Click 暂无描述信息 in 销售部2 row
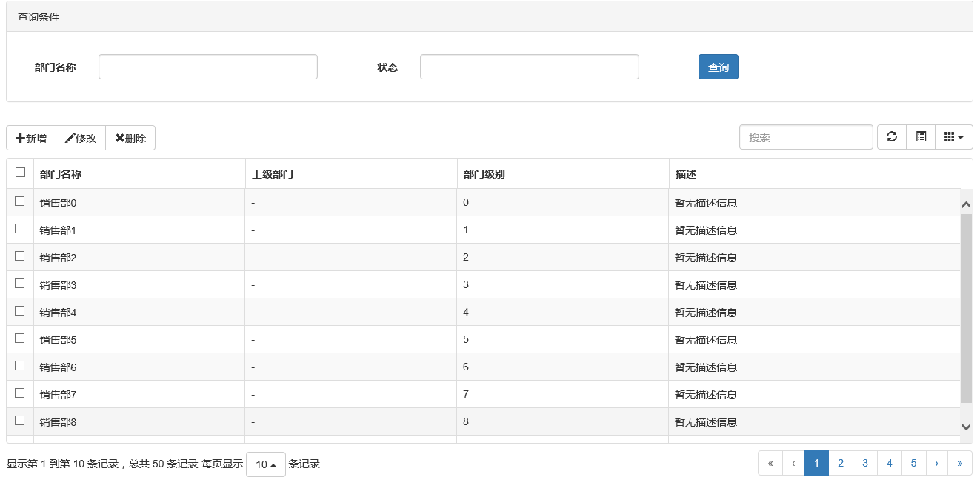This screenshot has width=980, height=477. (x=706, y=258)
